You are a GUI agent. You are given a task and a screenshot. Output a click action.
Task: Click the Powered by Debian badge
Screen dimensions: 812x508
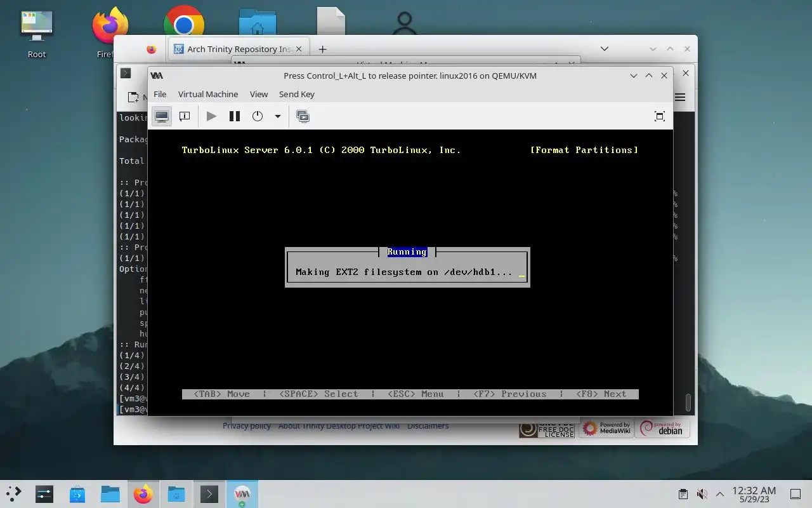[x=662, y=429]
